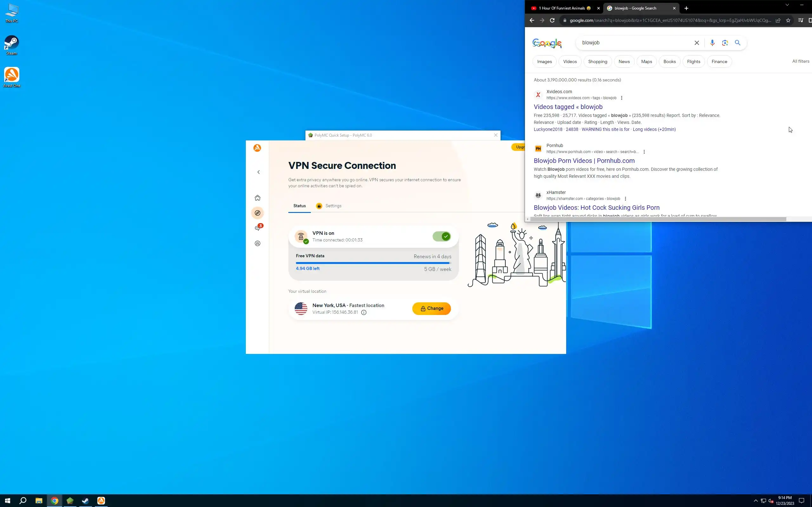812x507 pixels.
Task: Open the Avast home icon in sidebar
Action: coord(257,198)
